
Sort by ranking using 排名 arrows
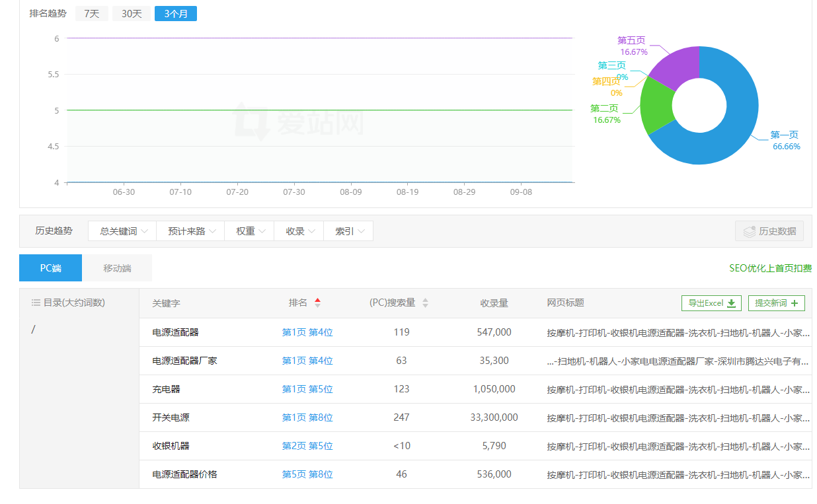coord(317,303)
